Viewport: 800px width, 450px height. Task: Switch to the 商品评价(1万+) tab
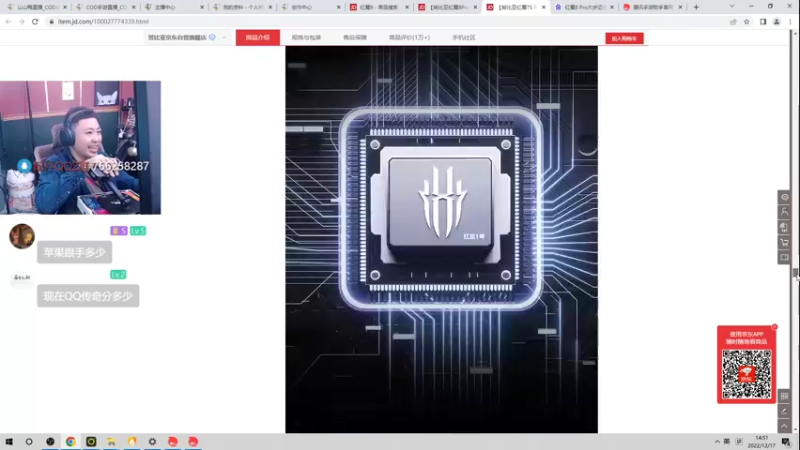409,38
